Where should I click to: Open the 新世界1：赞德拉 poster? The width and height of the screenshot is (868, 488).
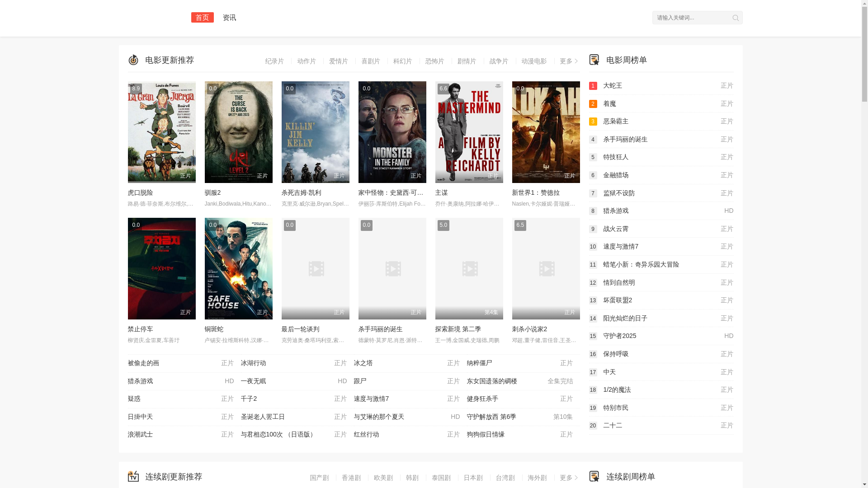[546, 132]
